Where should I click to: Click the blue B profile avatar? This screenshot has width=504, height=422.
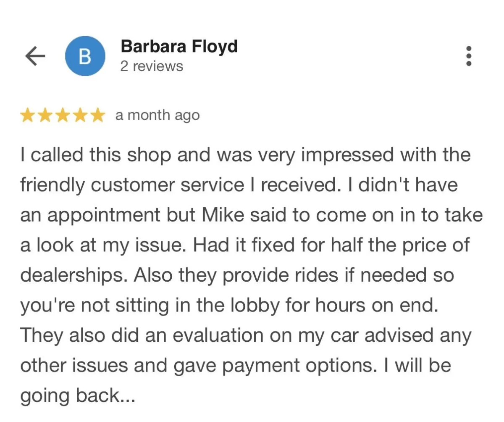[85, 56]
